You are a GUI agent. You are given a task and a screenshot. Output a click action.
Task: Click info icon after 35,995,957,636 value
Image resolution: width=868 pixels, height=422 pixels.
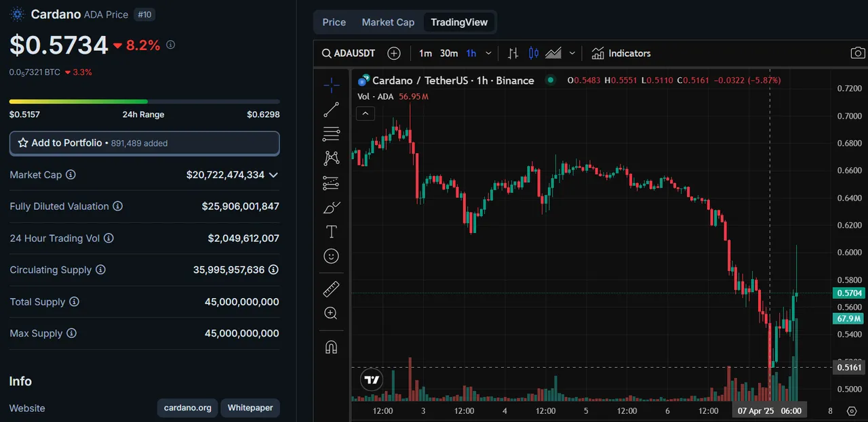pos(273,270)
